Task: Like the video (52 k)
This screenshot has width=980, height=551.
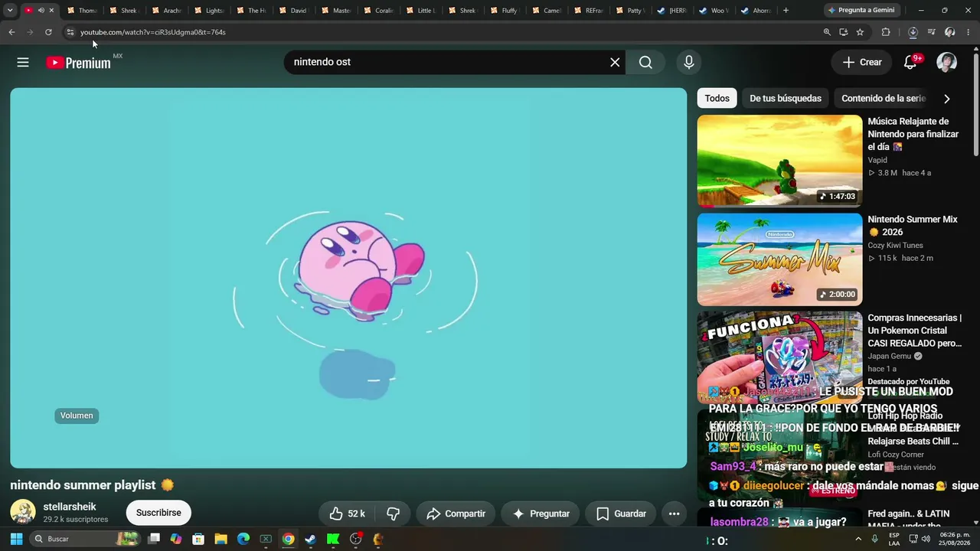Action: click(347, 514)
